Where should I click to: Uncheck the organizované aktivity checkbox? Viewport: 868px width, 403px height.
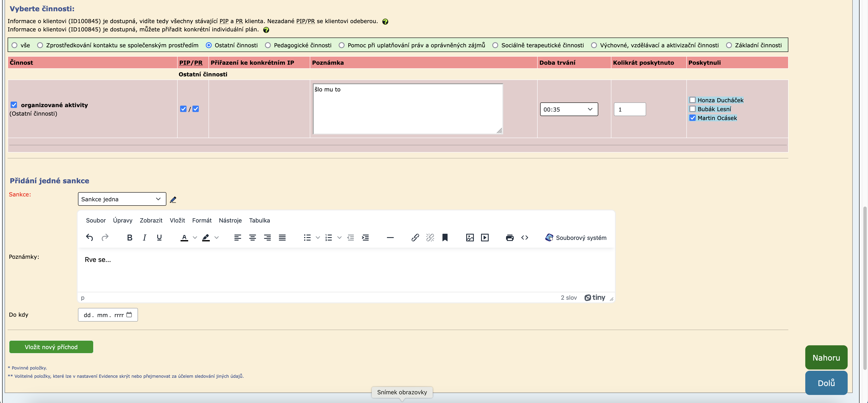click(14, 105)
